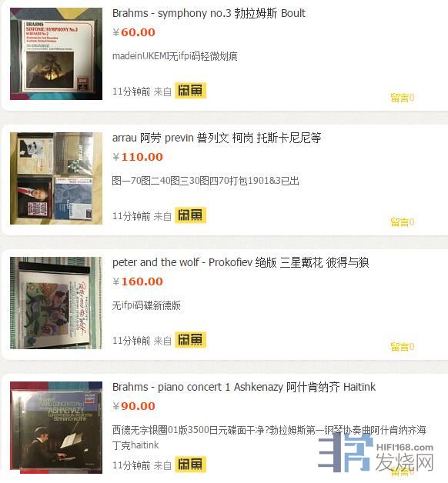Click 留言0 on the arrau previn listing
The width and height of the screenshot is (448, 483).
[403, 222]
